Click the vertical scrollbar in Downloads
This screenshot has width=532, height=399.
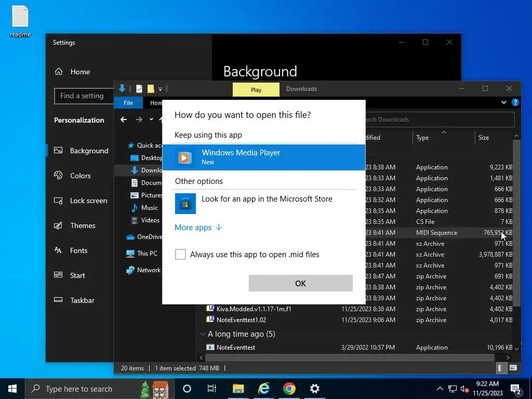(x=516, y=222)
